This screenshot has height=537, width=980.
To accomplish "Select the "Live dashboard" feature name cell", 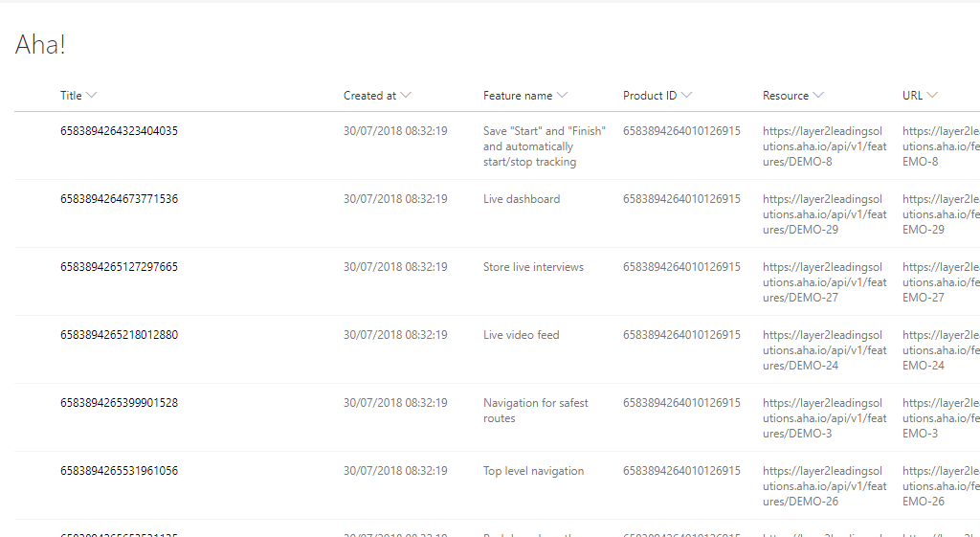I will 522,199.
